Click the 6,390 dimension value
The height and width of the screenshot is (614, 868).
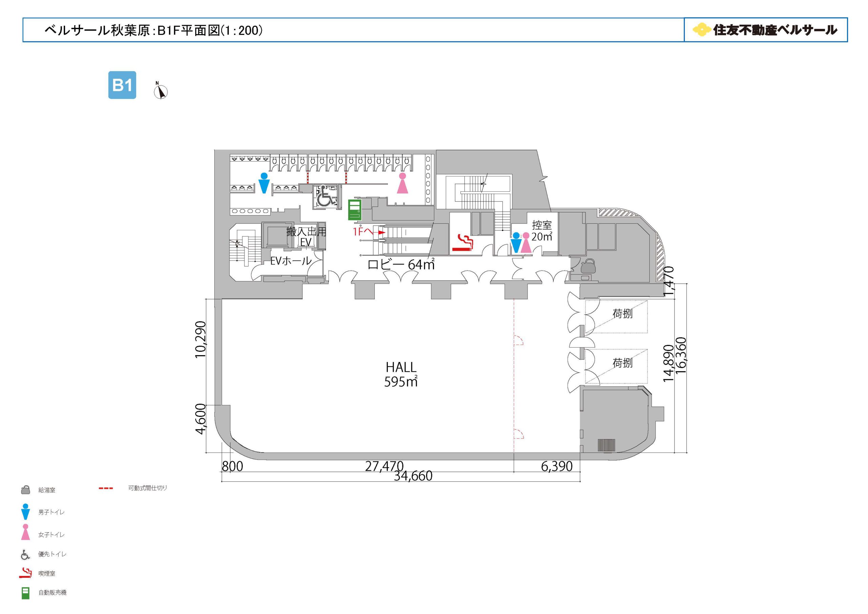pyautogui.click(x=557, y=466)
